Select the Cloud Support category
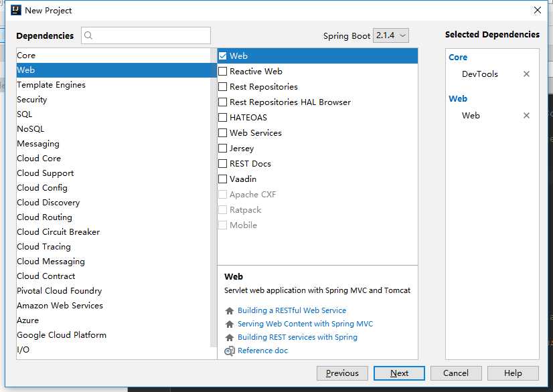This screenshot has width=553, height=392. (114, 173)
